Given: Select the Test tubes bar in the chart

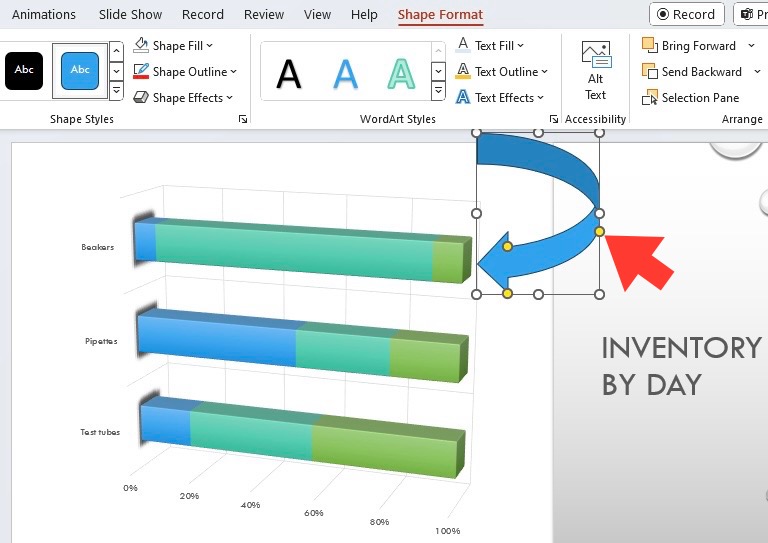Looking at the screenshot, I should click(x=302, y=436).
